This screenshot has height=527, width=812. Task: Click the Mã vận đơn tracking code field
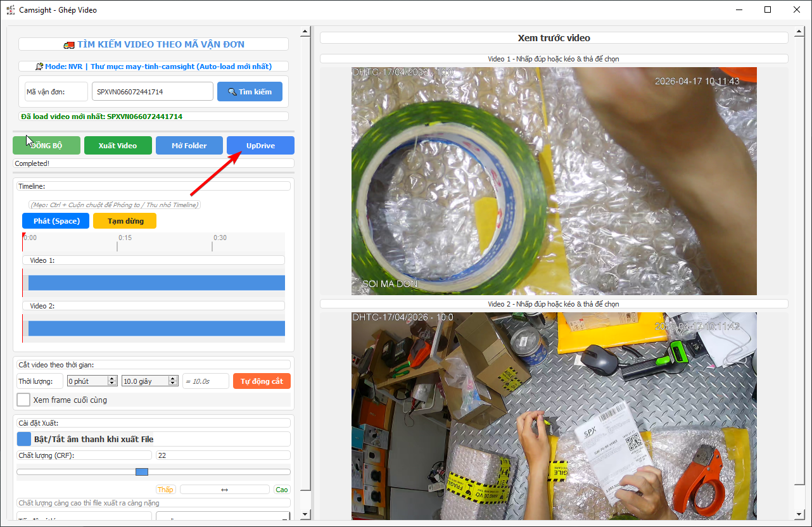[152, 92]
